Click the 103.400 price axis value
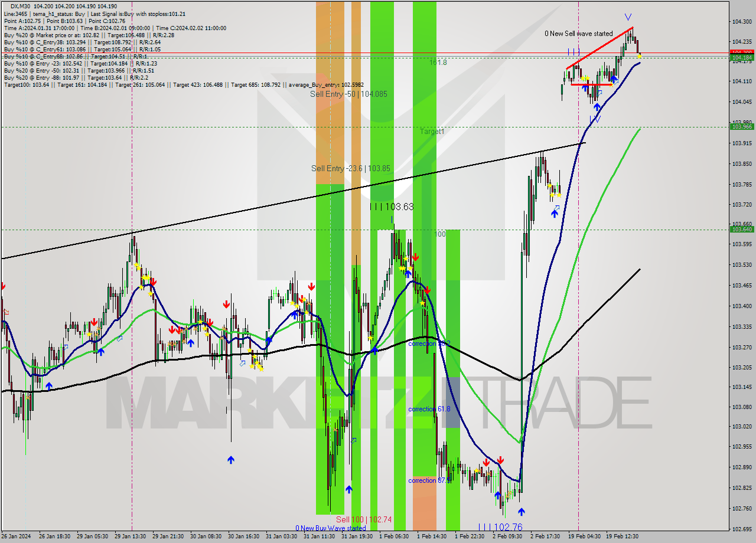 click(x=742, y=306)
